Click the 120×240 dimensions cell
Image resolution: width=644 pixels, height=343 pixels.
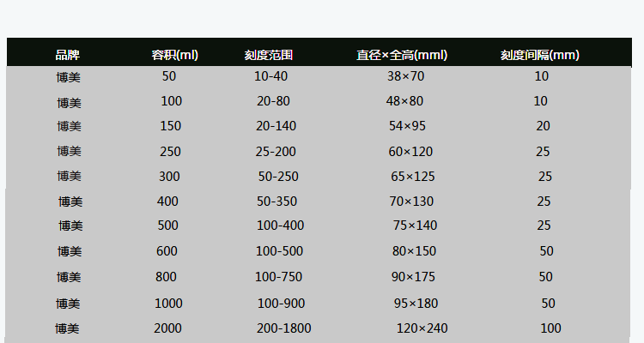(422, 328)
